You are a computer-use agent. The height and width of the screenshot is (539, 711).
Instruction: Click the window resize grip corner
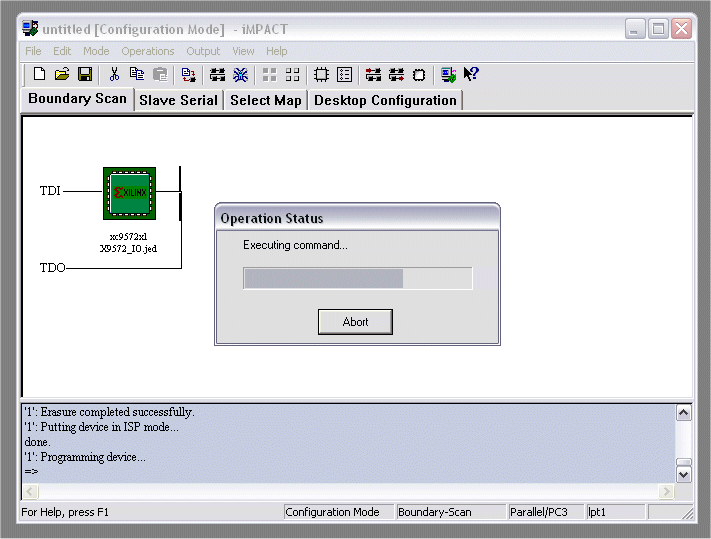pos(687,514)
